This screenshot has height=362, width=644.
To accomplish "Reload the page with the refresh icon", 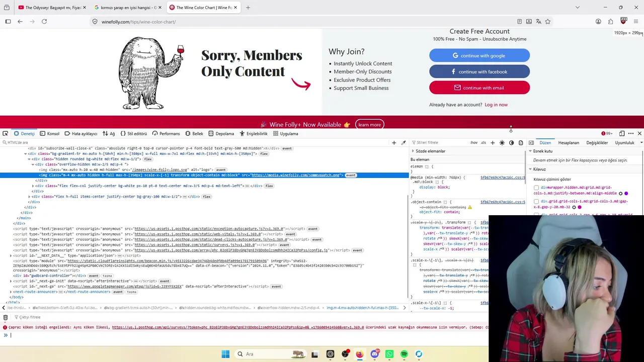I will pyautogui.click(x=44, y=22).
